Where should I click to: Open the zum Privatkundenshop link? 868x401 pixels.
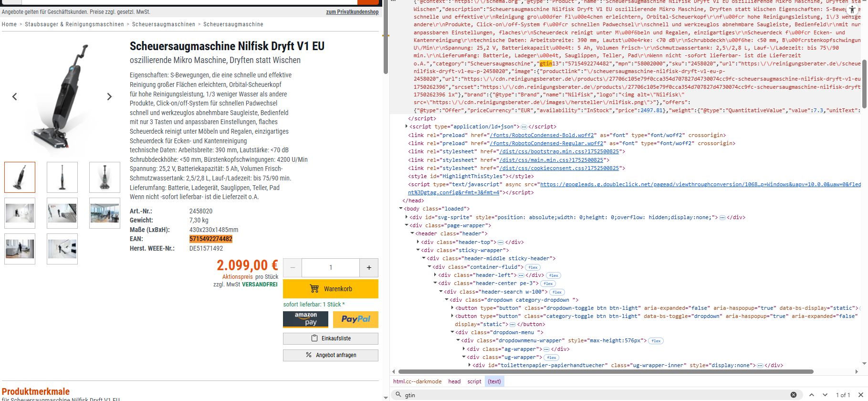coord(352,12)
